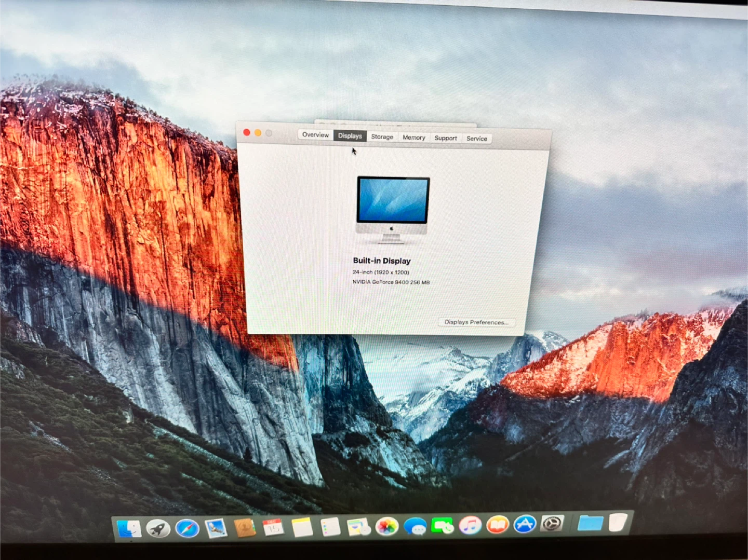Viewport: 748px width, 560px height.
Task: Open iBooks orange icon in dock
Action: [497, 525]
